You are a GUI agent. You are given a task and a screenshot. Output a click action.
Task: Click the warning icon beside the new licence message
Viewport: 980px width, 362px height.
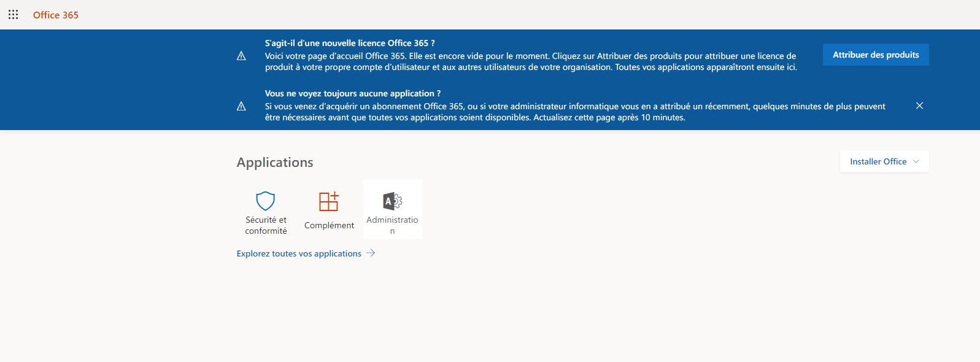click(x=241, y=56)
